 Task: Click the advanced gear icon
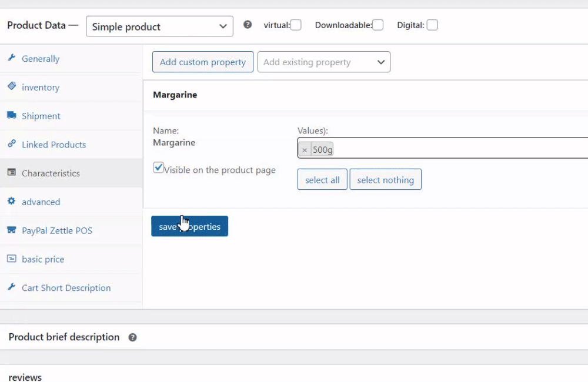click(11, 202)
